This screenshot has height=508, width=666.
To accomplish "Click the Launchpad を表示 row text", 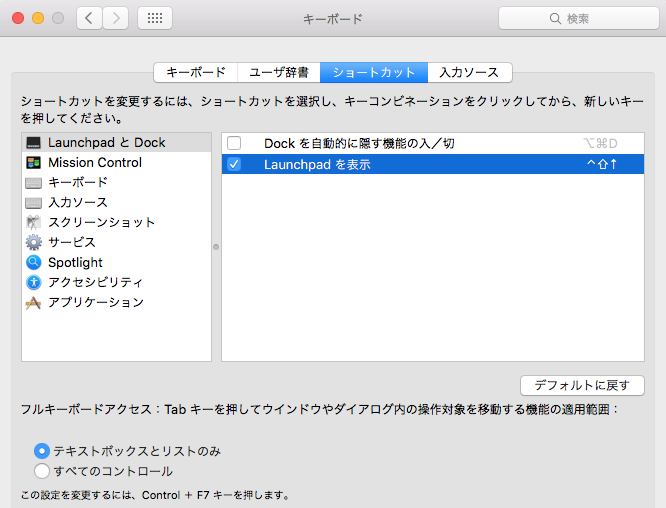I will pos(317,164).
